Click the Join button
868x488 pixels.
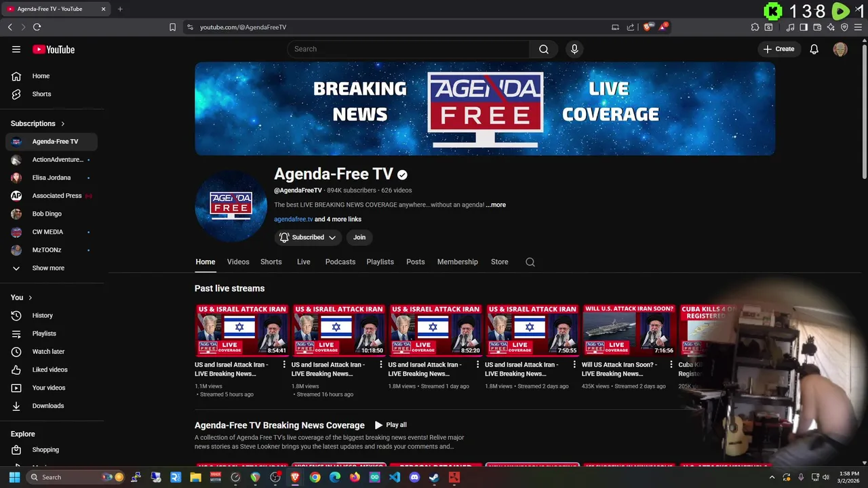click(359, 237)
